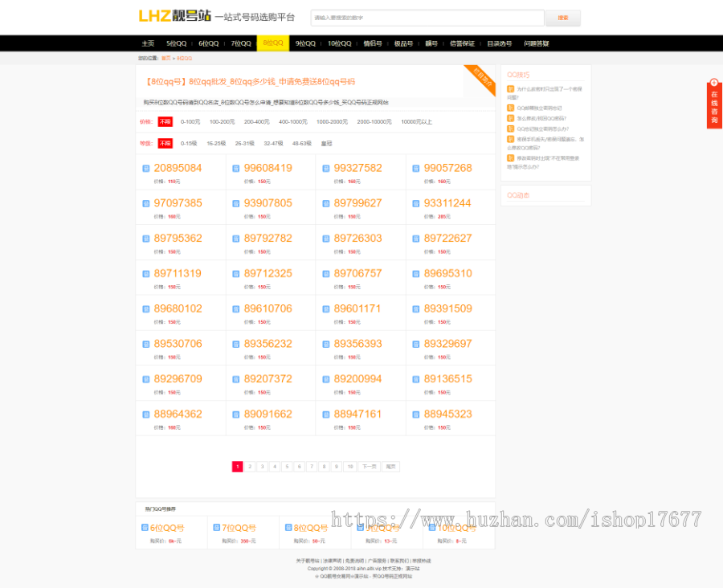
Task: Select price filter 100-200元
Action: [223, 122]
